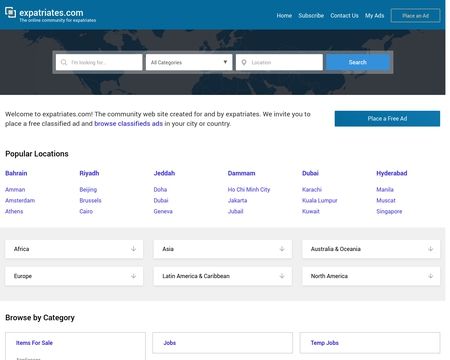This screenshot has width=450, height=360.
Task: Open the bold Dubai heading link
Action: pyautogui.click(x=310, y=173)
